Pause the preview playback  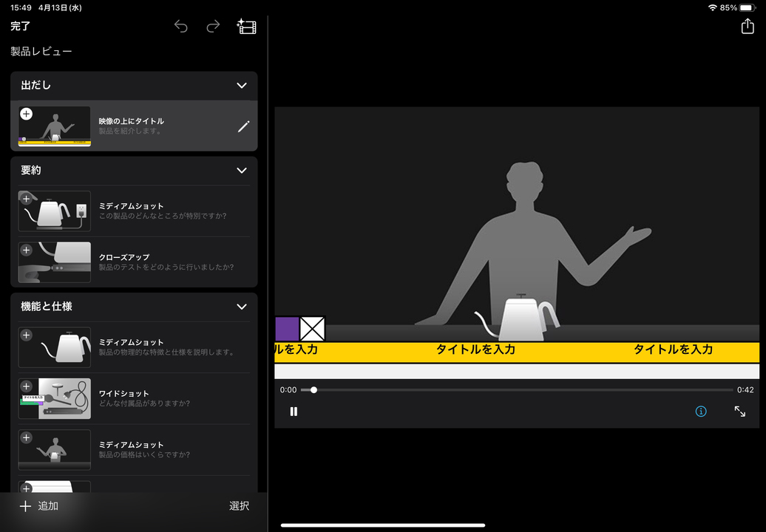[294, 412]
